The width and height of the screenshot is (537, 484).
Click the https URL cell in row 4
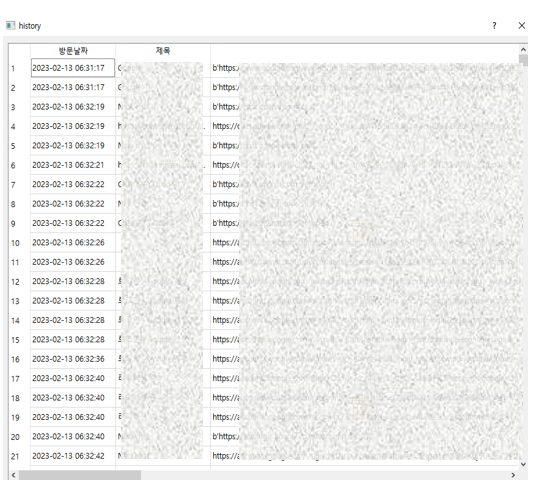pos(365,126)
